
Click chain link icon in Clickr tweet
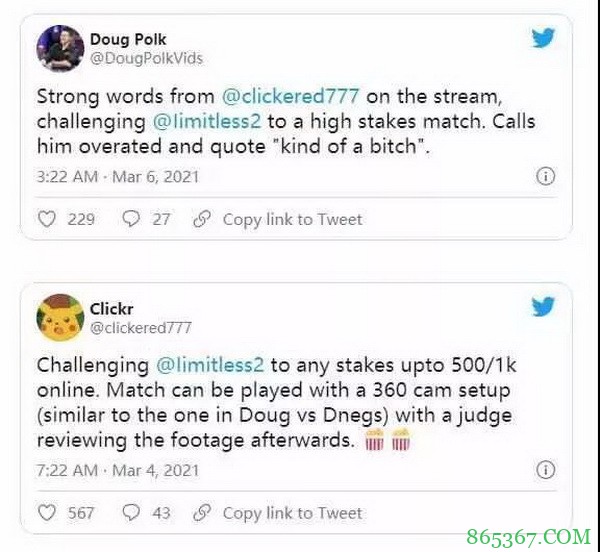202,513
